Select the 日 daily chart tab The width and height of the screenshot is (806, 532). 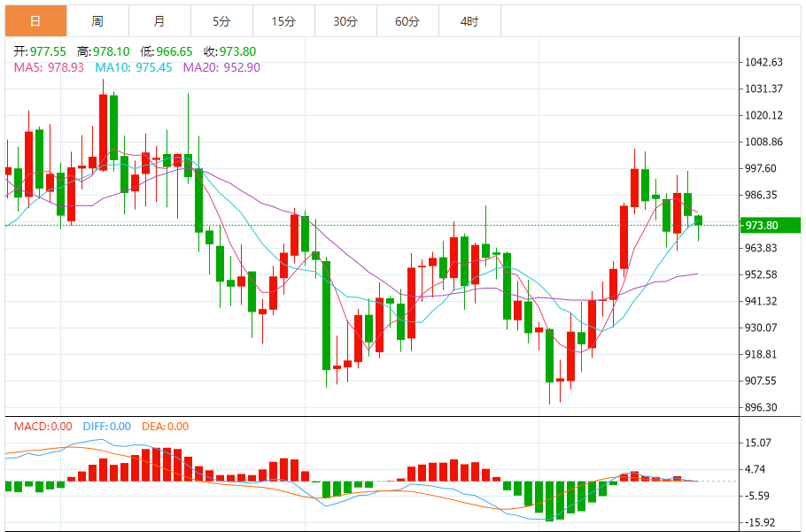tap(36, 21)
